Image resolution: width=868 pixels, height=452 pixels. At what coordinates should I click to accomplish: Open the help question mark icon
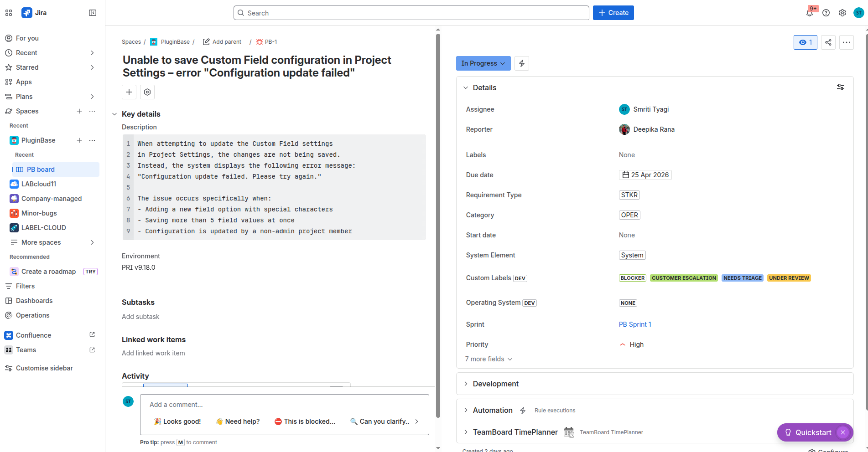[x=826, y=13]
